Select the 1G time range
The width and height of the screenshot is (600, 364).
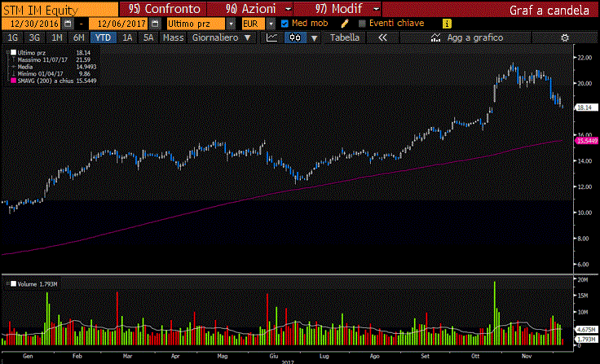click(13, 37)
